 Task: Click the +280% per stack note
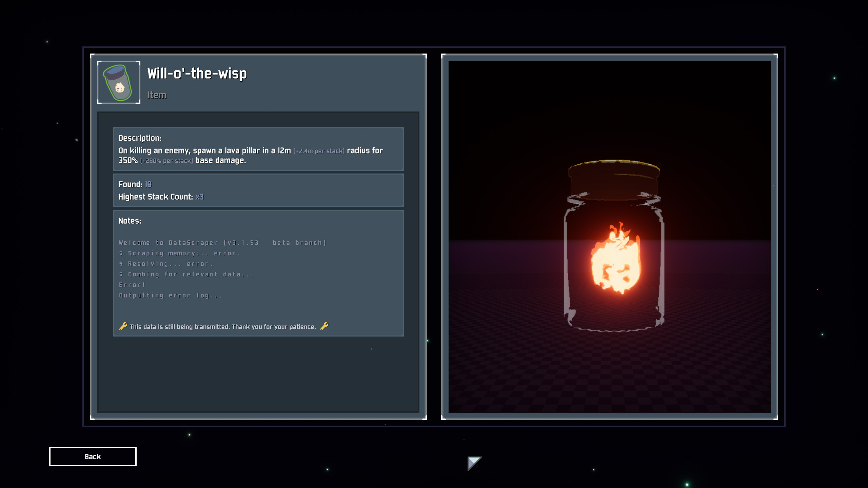(166, 161)
